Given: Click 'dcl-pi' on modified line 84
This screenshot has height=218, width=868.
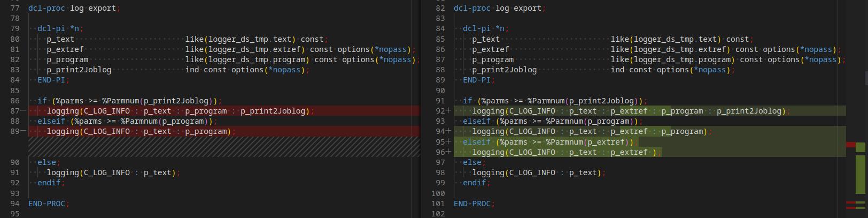Looking at the screenshot, I should point(477,28).
